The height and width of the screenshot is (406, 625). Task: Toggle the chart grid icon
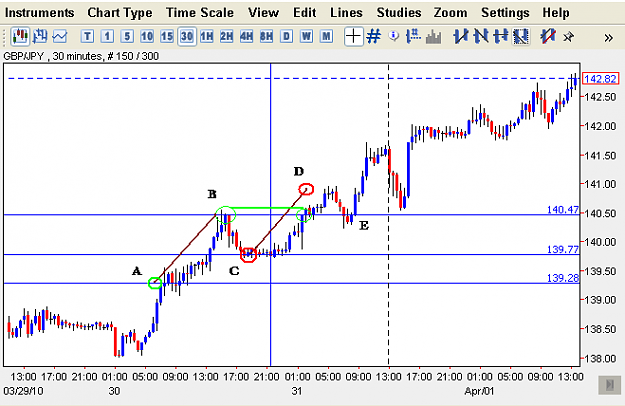coord(373,37)
